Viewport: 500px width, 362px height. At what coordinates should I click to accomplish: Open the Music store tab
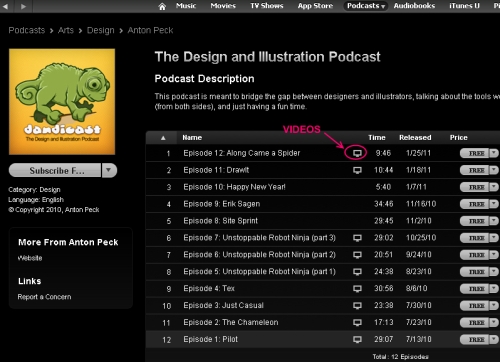[x=186, y=6]
